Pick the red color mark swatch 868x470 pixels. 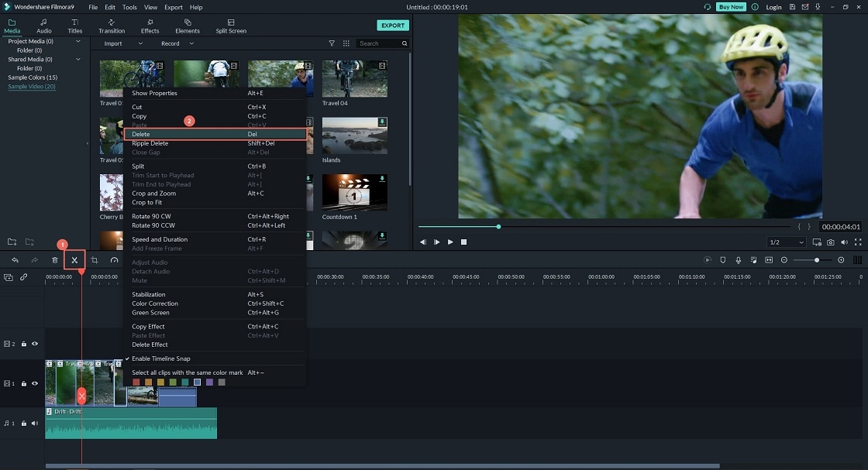click(x=137, y=382)
